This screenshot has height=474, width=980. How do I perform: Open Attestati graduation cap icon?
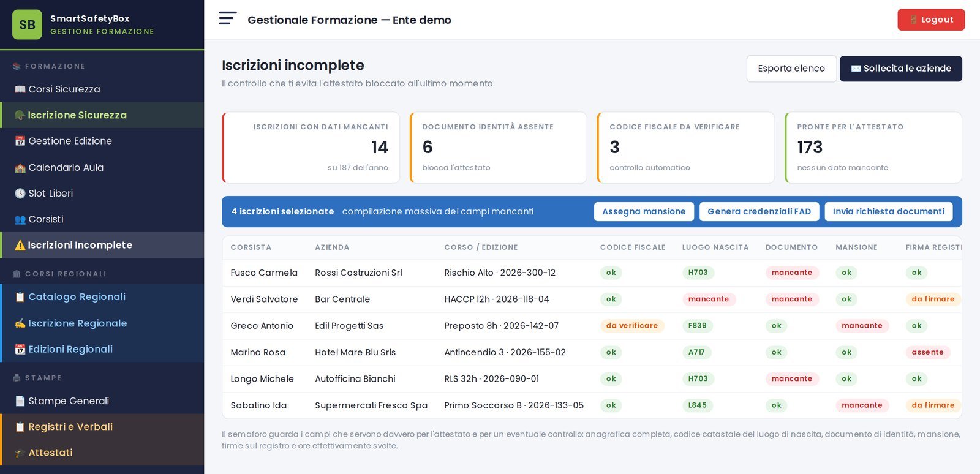tap(20, 453)
